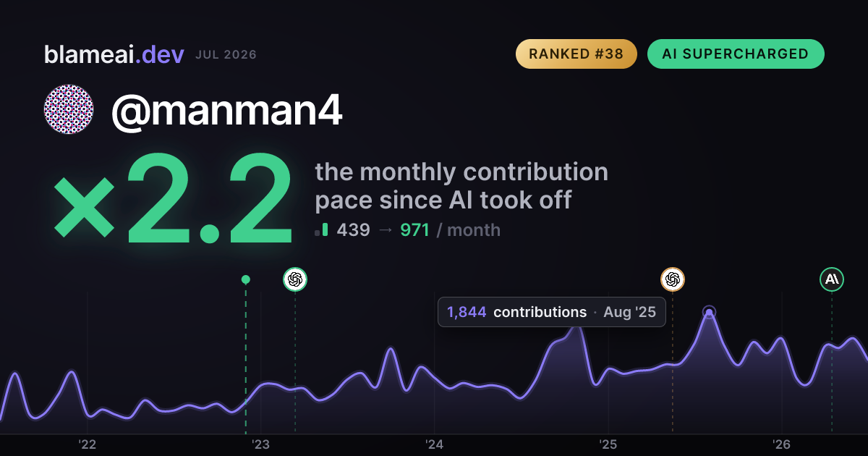Click the green dot marker before '23

246,279
